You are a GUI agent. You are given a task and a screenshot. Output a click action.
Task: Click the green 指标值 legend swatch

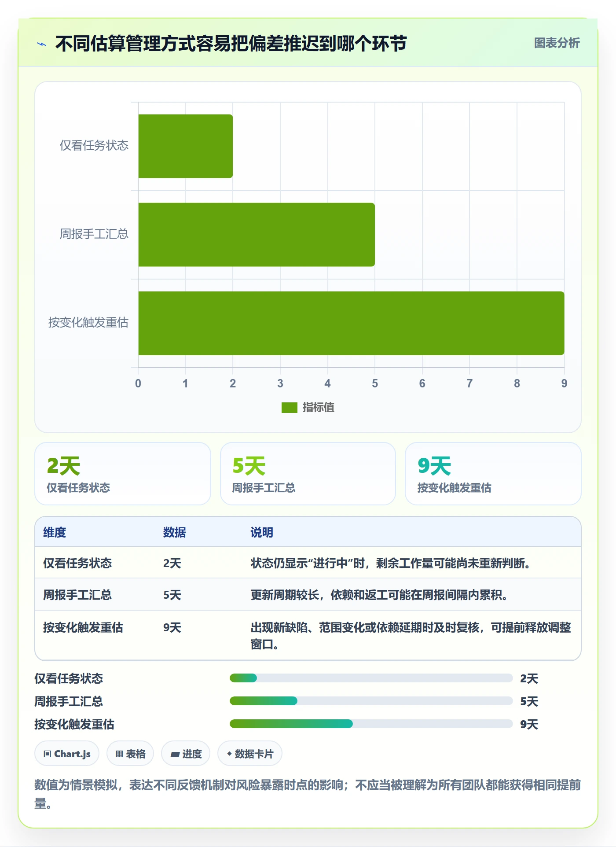click(x=290, y=408)
